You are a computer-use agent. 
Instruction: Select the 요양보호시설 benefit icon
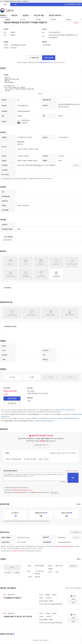[x=41, y=274]
